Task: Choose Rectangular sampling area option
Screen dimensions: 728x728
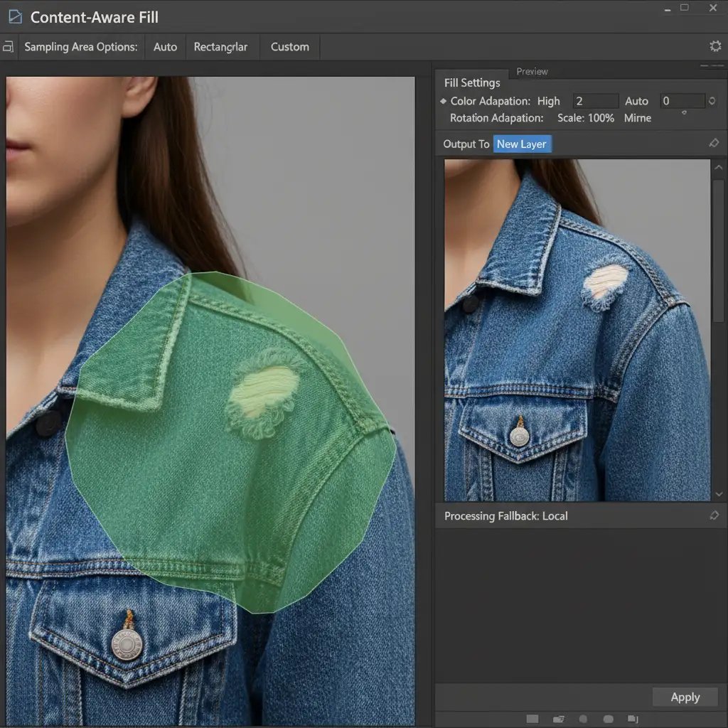Action: point(220,47)
